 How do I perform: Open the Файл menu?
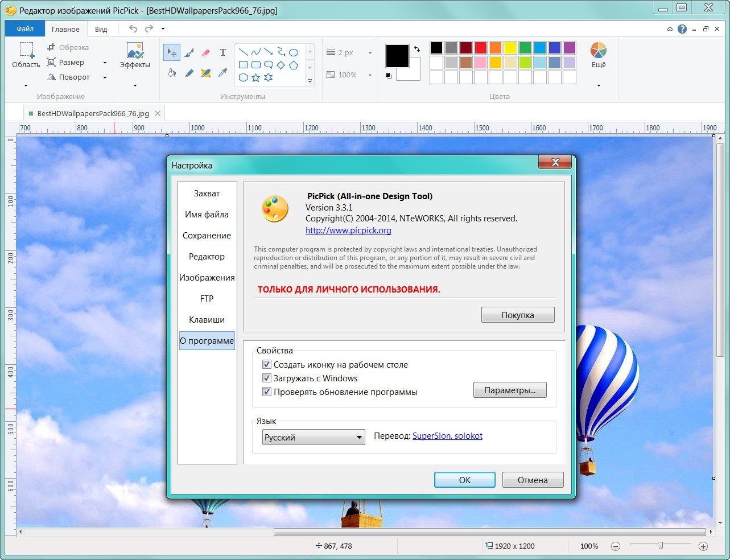coord(25,28)
